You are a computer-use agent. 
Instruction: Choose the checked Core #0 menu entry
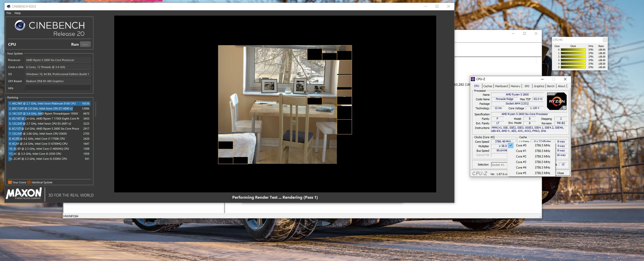click(x=531, y=145)
